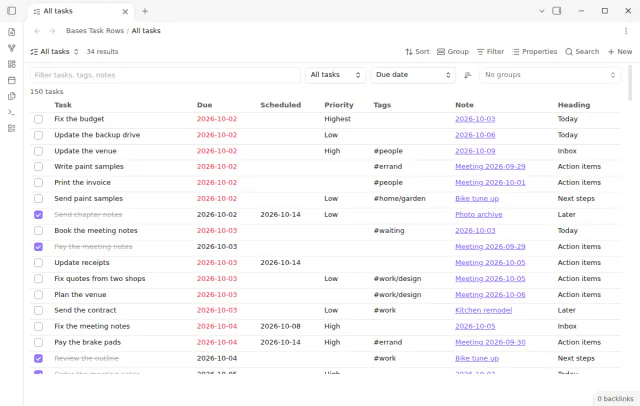Click Search in the toolbar
Image resolution: width=640 pixels, height=406 pixels.
(x=582, y=52)
